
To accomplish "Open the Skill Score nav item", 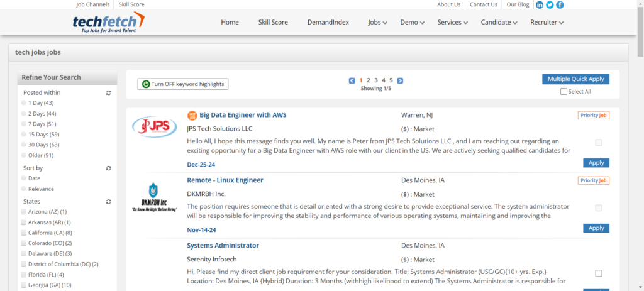I will pos(273,23).
